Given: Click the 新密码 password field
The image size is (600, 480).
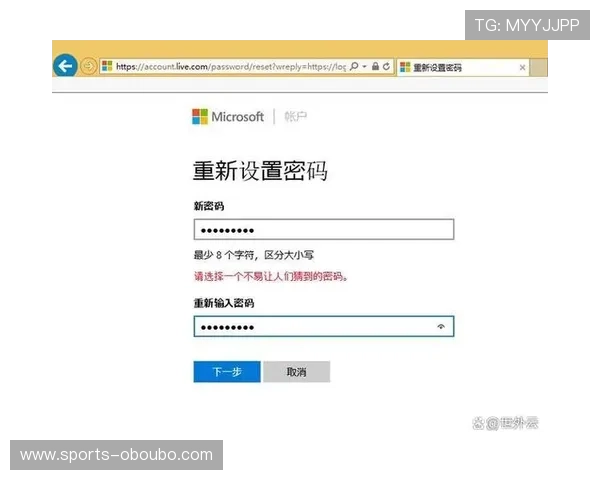Looking at the screenshot, I should (x=324, y=230).
